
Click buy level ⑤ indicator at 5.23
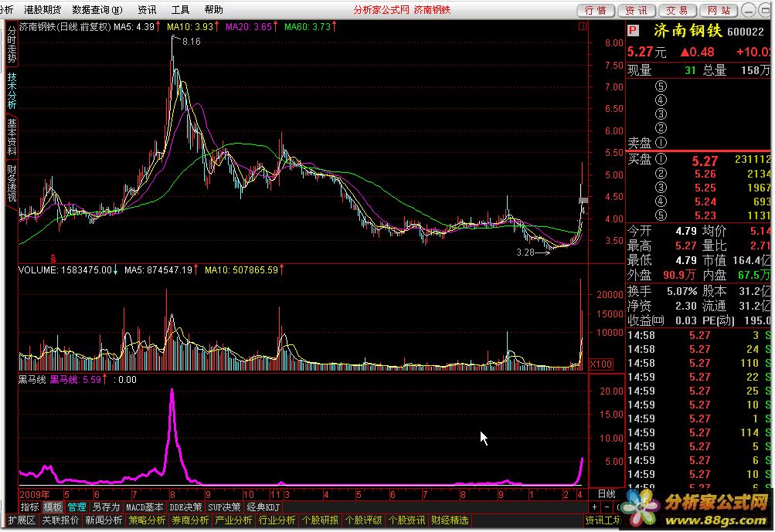pyautogui.click(x=661, y=215)
